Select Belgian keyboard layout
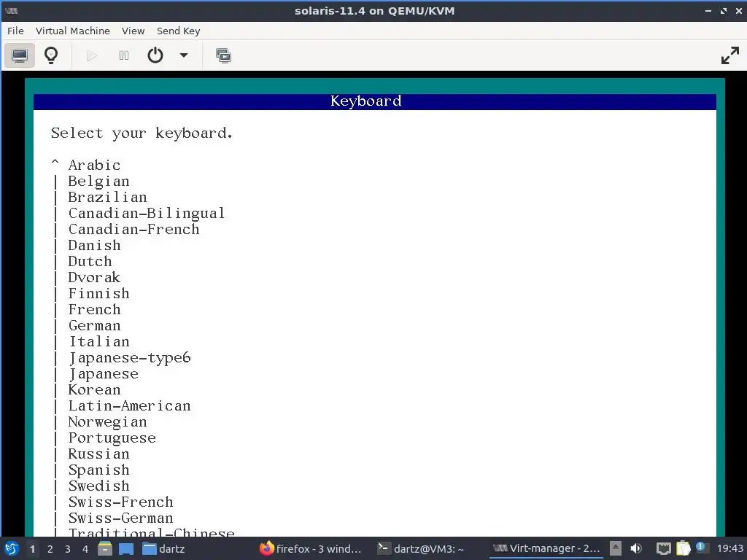 tap(98, 182)
